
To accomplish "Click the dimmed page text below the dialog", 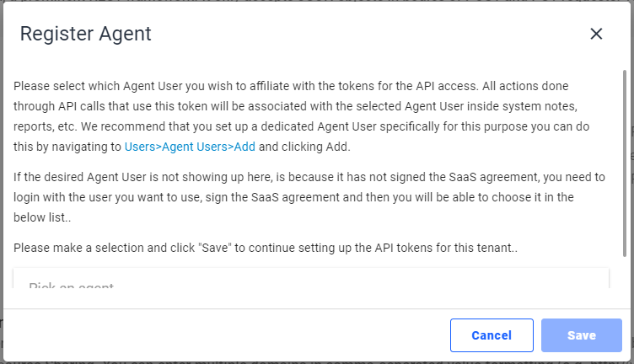I will (317, 362).
